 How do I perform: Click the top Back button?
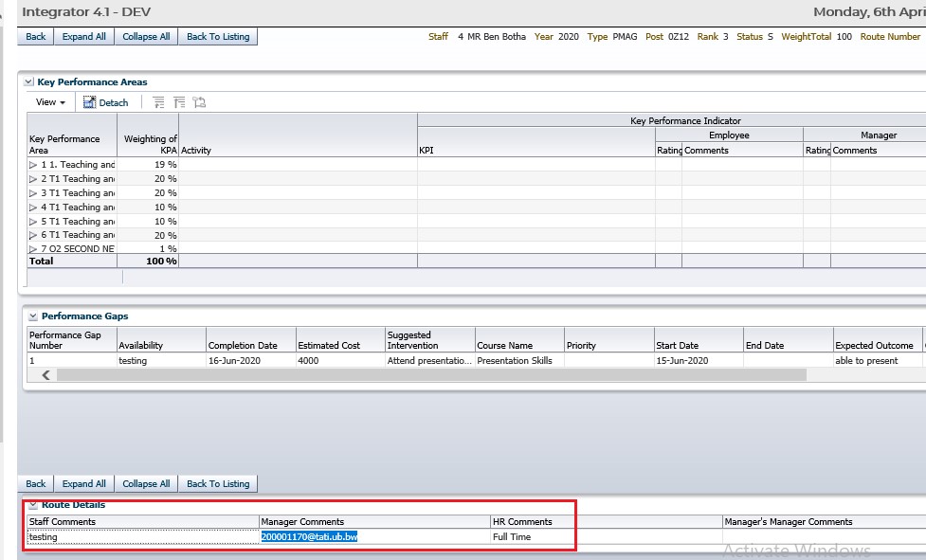(x=35, y=37)
